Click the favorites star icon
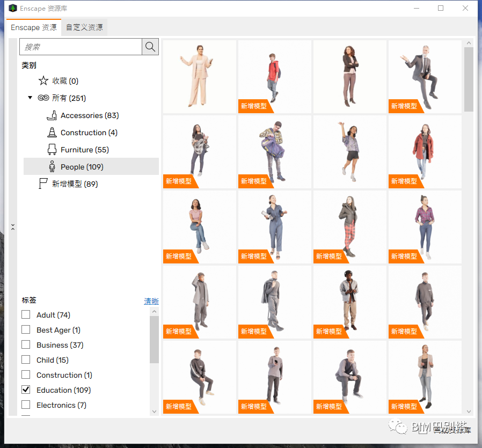 (43, 81)
